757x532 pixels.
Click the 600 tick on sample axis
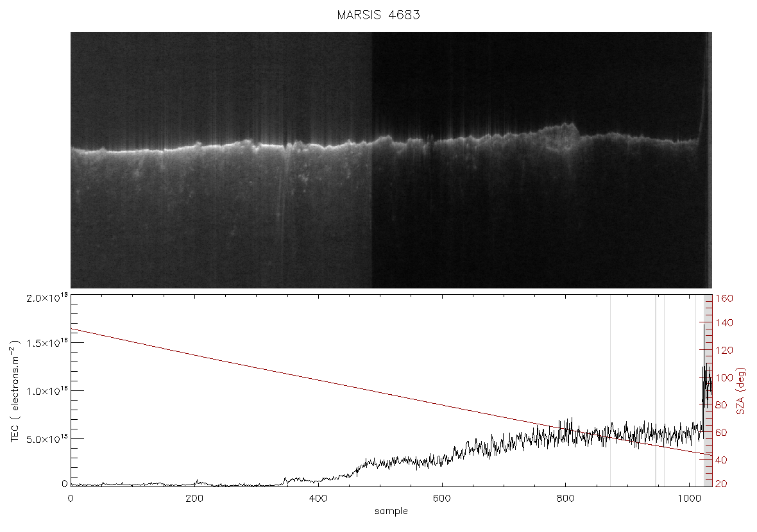[x=441, y=498]
